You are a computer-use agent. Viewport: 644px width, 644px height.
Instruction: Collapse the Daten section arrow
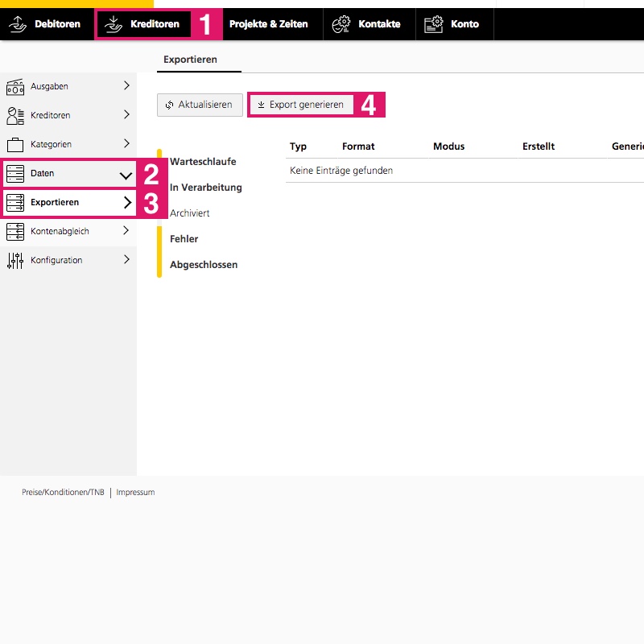tap(126, 174)
